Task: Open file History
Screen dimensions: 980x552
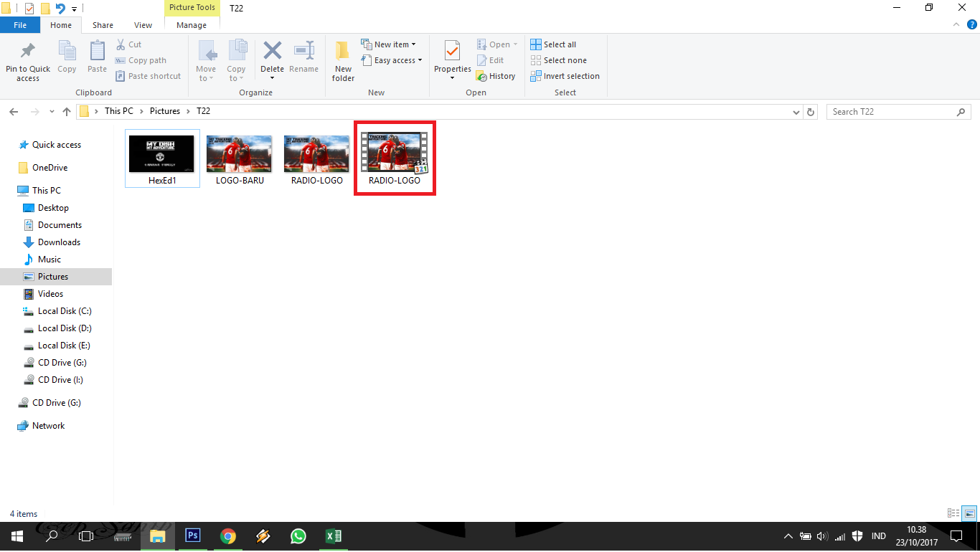Action: click(496, 76)
